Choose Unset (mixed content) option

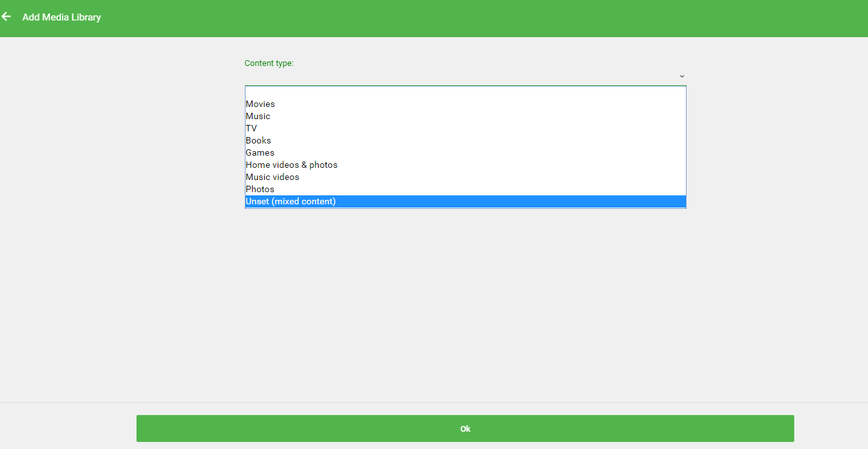click(465, 201)
